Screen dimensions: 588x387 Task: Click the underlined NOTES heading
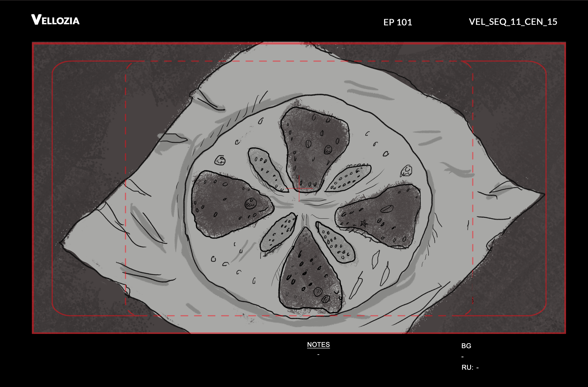pos(318,344)
